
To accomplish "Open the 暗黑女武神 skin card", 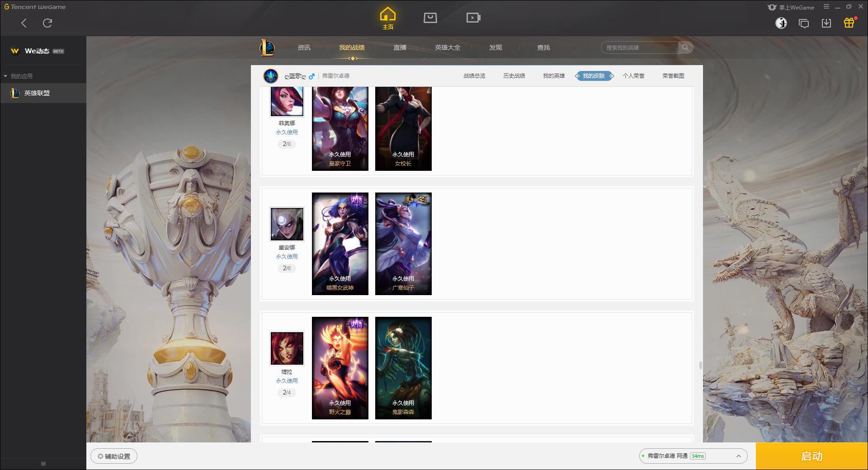I will pyautogui.click(x=340, y=244).
